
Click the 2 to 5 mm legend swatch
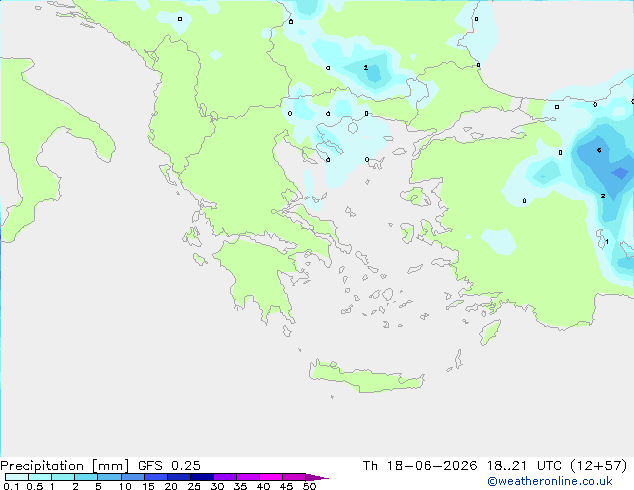[86, 477]
